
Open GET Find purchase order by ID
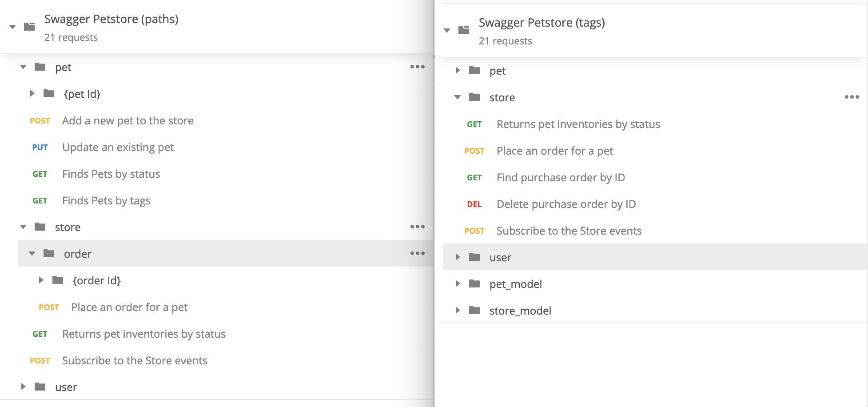[x=561, y=178]
